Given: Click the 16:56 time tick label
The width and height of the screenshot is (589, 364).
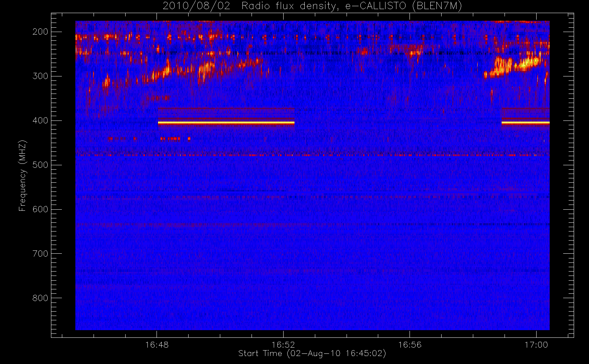Looking at the screenshot, I should click(410, 345).
